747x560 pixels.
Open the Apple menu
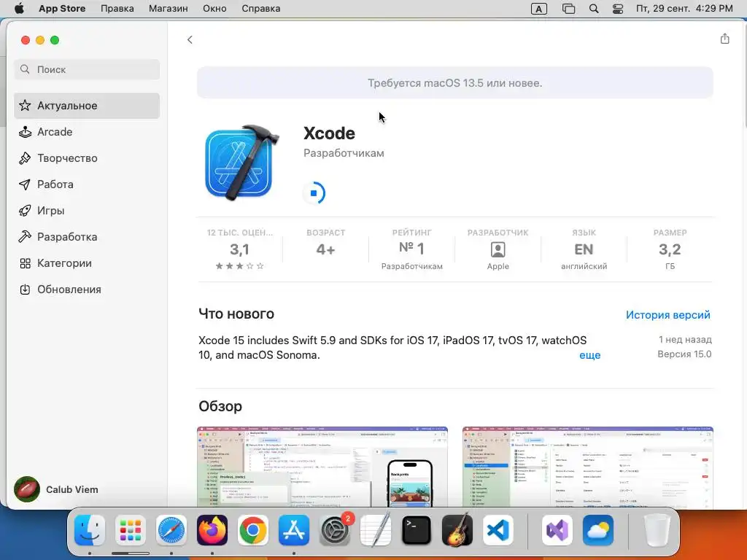(19, 9)
